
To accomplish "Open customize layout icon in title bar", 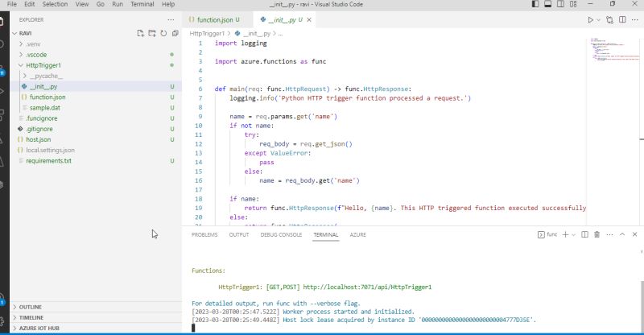I will 573,4.
